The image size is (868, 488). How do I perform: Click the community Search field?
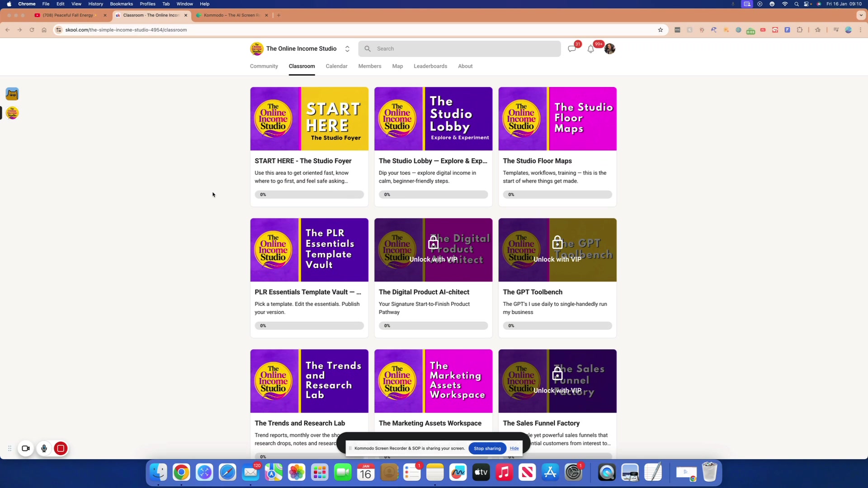click(x=459, y=49)
